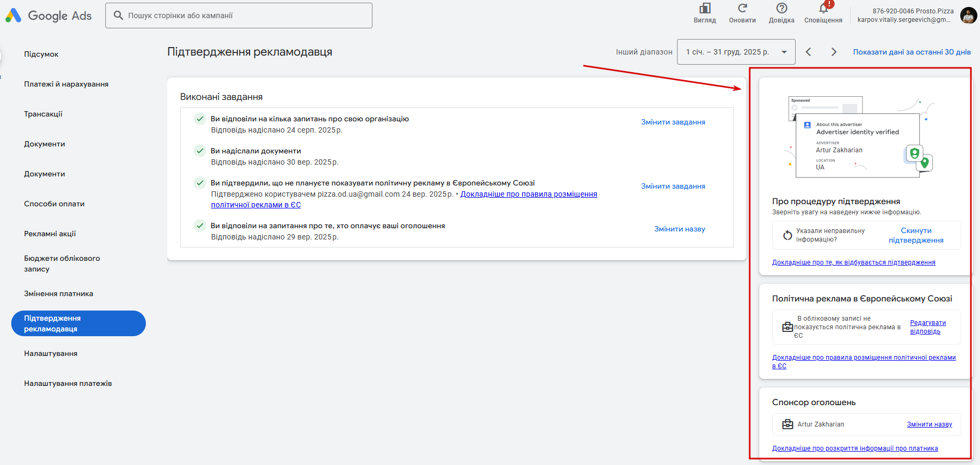Open Налаштування платежів menu item
Screen dimensions: 980x465
click(x=68, y=383)
